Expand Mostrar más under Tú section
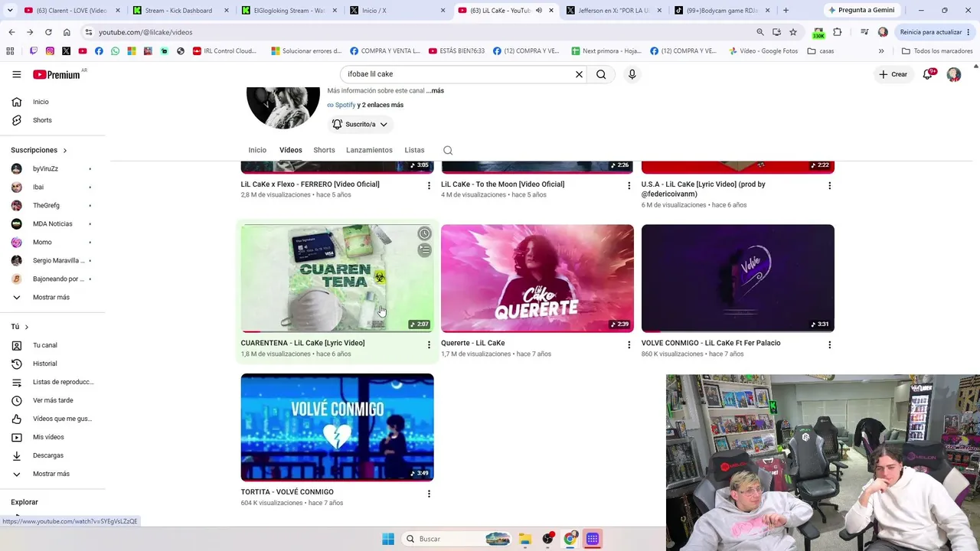This screenshot has height=551, width=980. (x=51, y=474)
